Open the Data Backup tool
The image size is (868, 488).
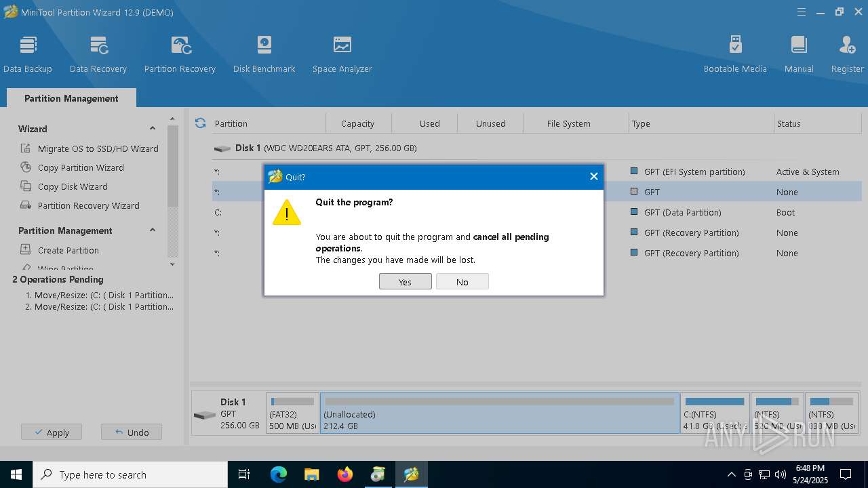(28, 54)
